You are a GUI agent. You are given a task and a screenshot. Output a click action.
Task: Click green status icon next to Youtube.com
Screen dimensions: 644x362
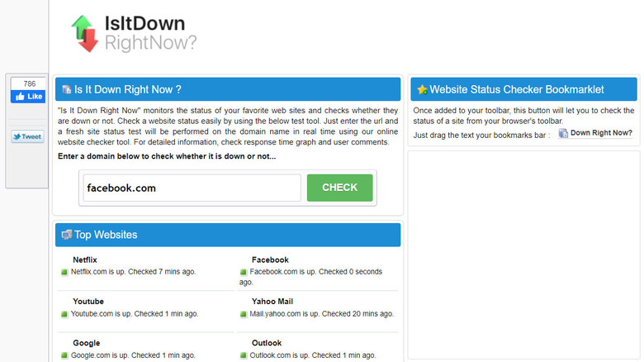(64, 314)
